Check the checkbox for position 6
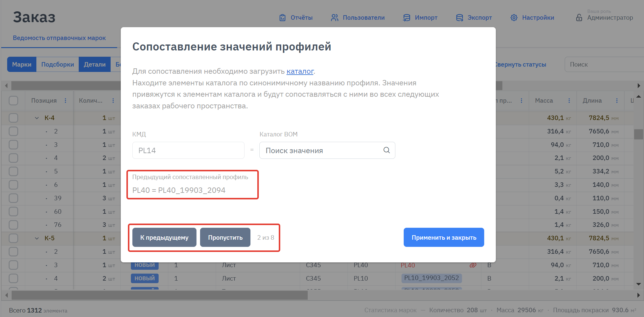The height and width of the screenshot is (317, 644). pyautogui.click(x=13, y=185)
